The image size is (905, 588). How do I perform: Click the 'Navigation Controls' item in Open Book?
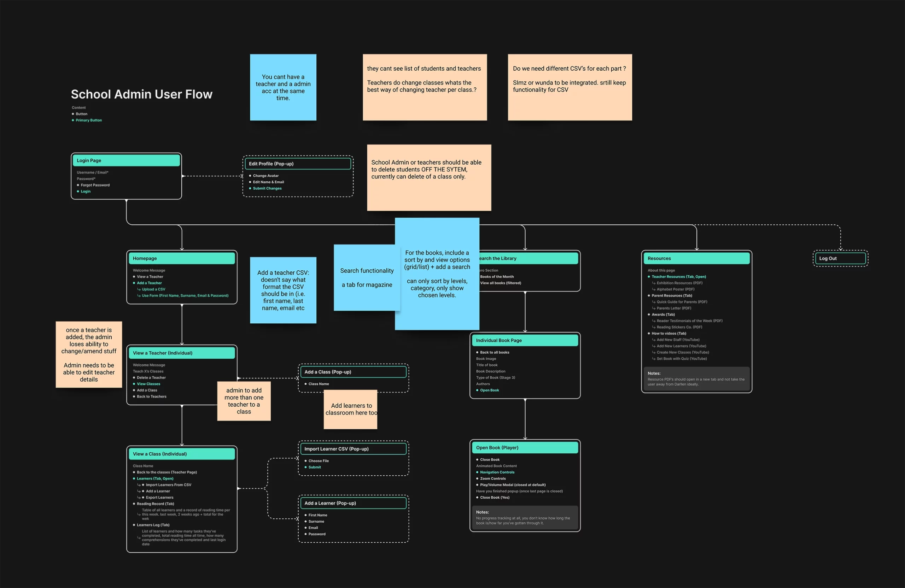point(497,472)
